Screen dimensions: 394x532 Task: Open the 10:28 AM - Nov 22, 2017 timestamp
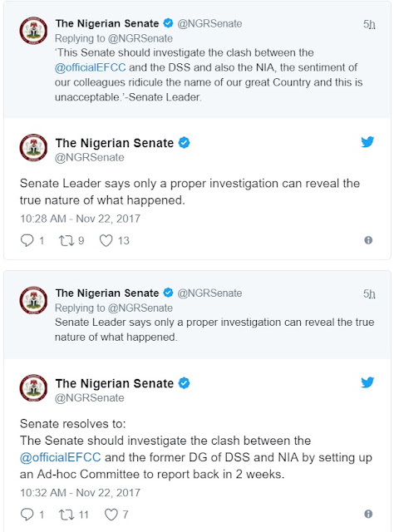[80, 219]
